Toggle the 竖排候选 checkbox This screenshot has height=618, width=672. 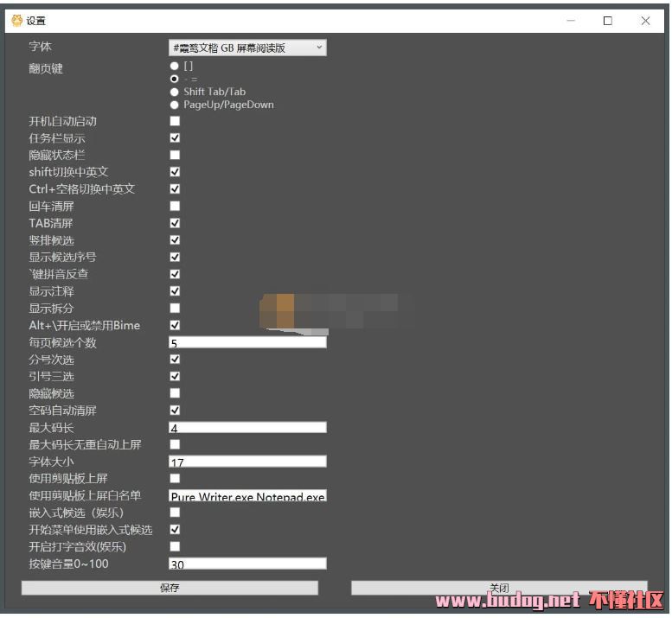click(175, 239)
